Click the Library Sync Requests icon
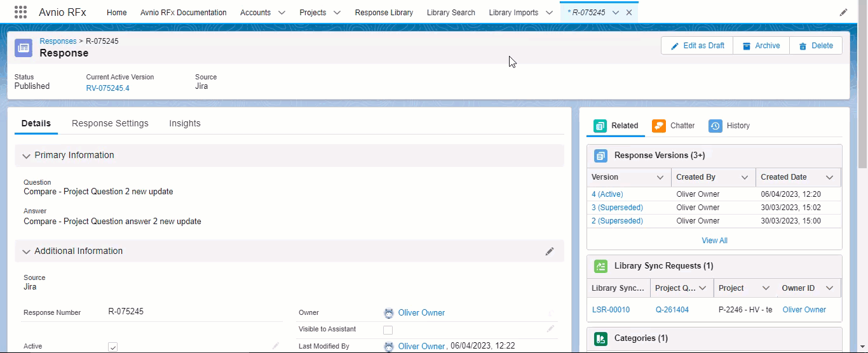 [600, 266]
